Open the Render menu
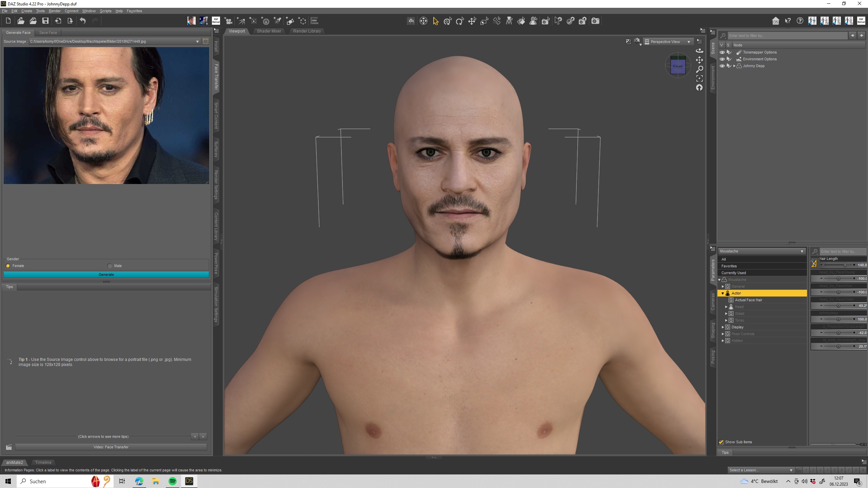The height and width of the screenshot is (488, 868). 54,11
